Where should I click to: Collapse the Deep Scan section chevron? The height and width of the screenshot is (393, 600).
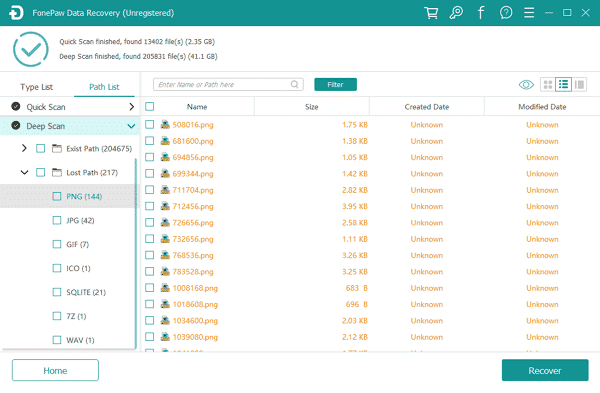131,126
